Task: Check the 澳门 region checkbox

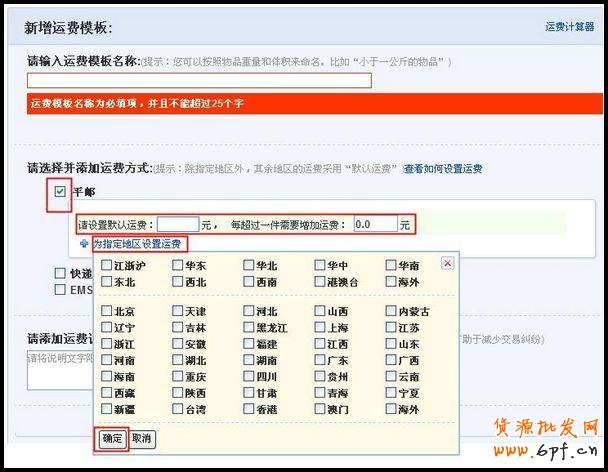Action: tap(319, 410)
